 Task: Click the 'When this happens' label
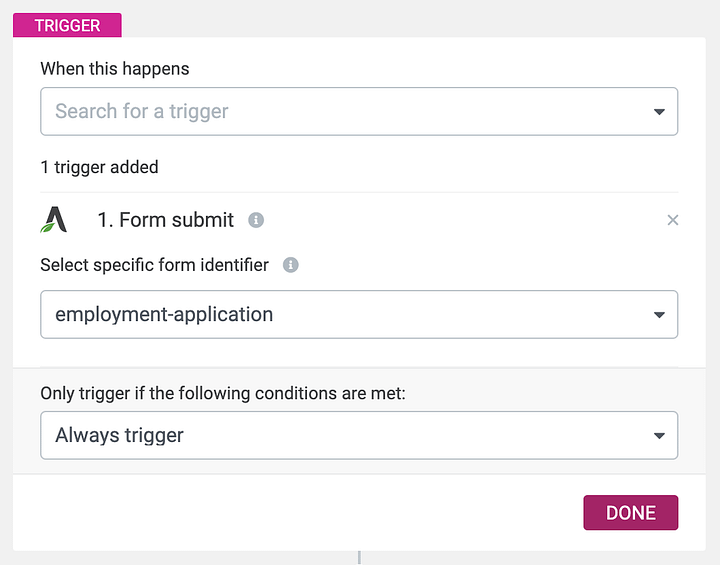click(x=114, y=69)
